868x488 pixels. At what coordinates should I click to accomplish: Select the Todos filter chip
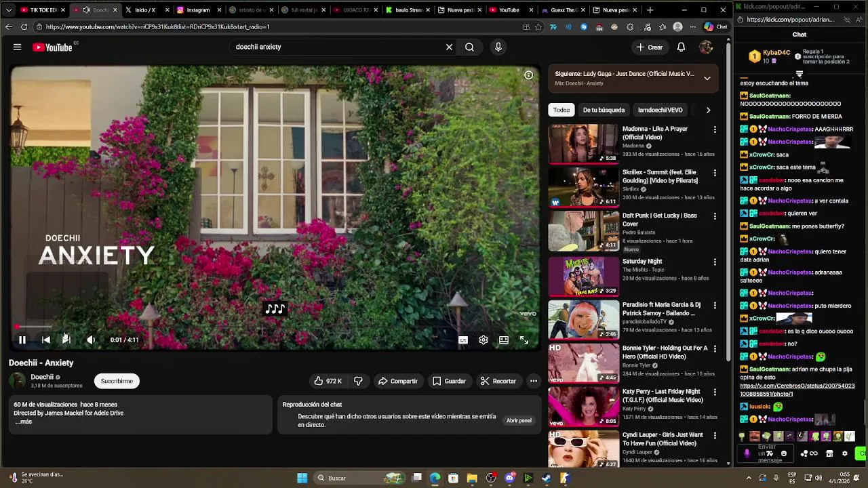(x=561, y=110)
